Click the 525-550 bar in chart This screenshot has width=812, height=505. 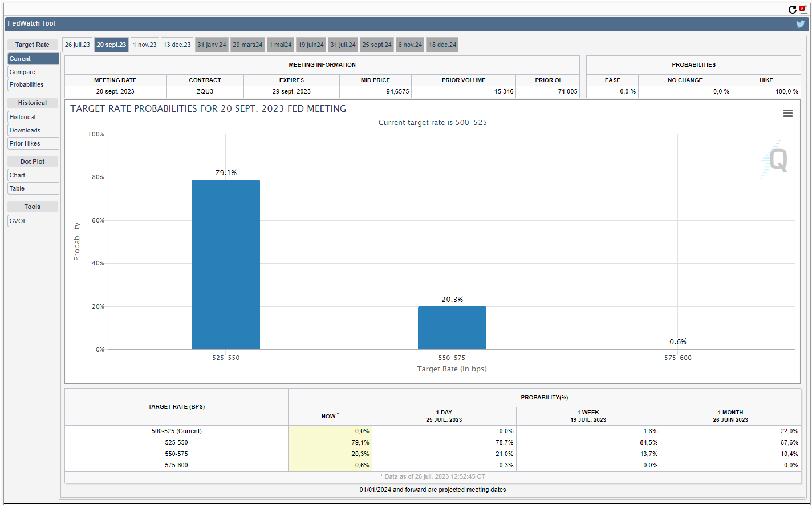tap(226, 265)
